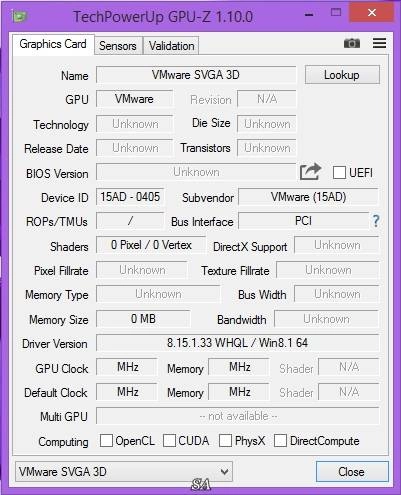Maximize the GPU-Z window

point(336,13)
